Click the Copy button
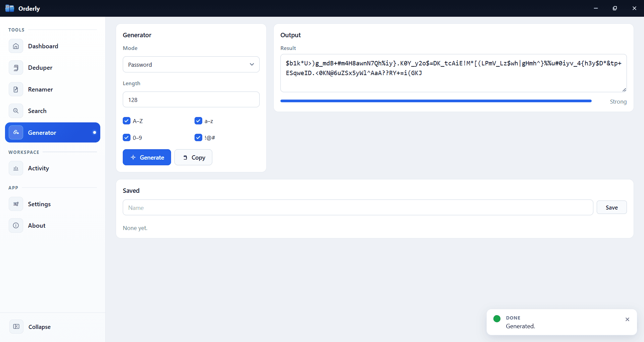Image resolution: width=644 pixels, height=342 pixels. click(193, 157)
